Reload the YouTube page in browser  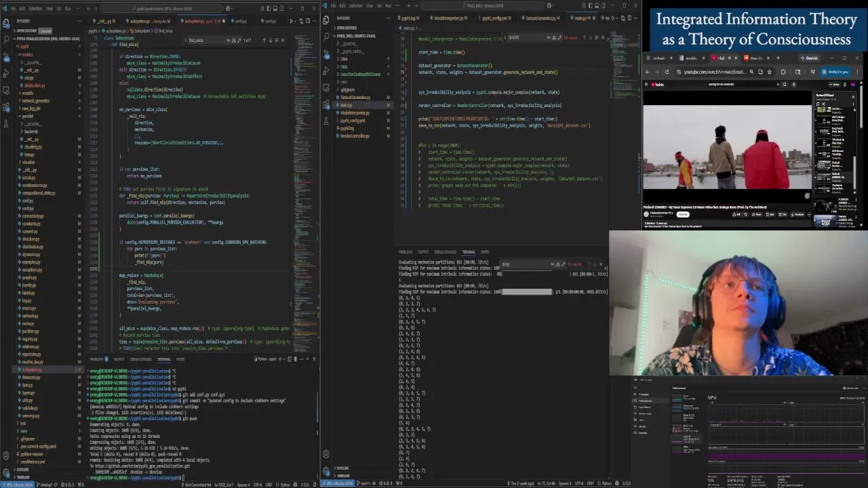(x=667, y=72)
